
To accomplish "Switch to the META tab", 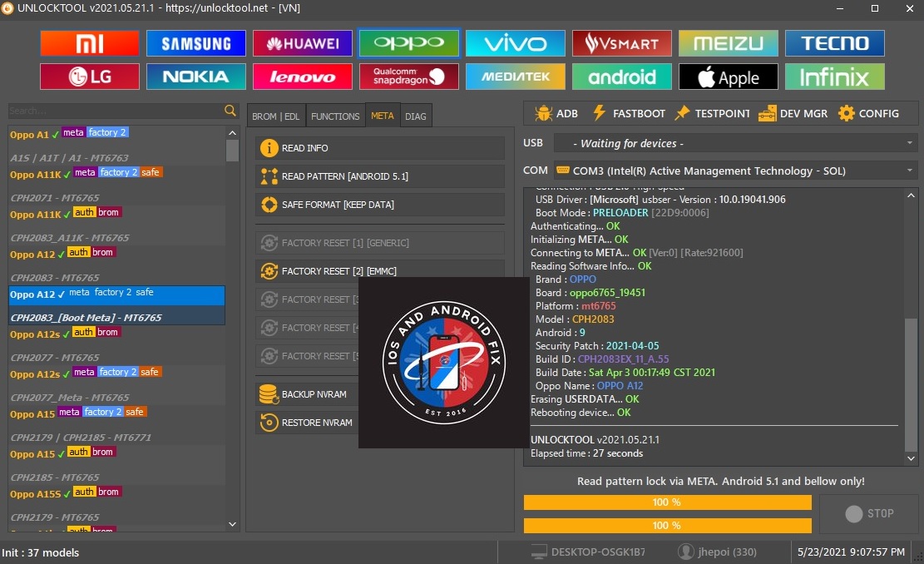I will pyautogui.click(x=383, y=116).
